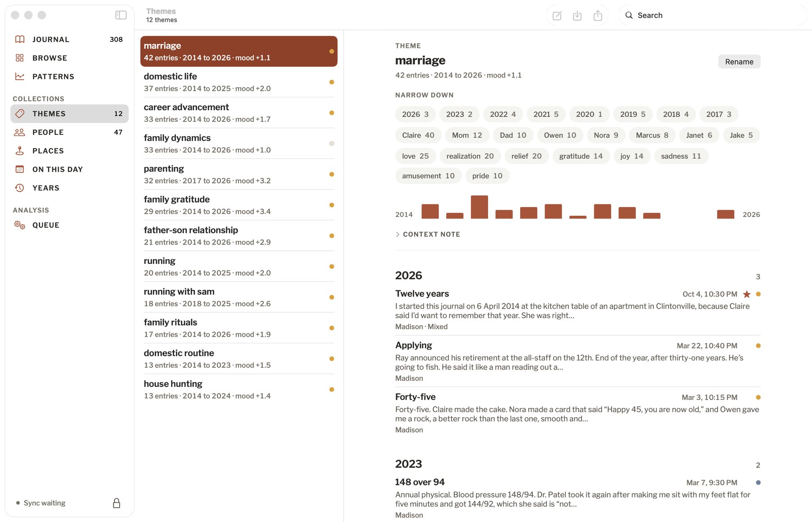Image resolution: width=812 pixels, height=522 pixels.
Task: Click the tallest bar in the year histogram
Action: pos(479,207)
